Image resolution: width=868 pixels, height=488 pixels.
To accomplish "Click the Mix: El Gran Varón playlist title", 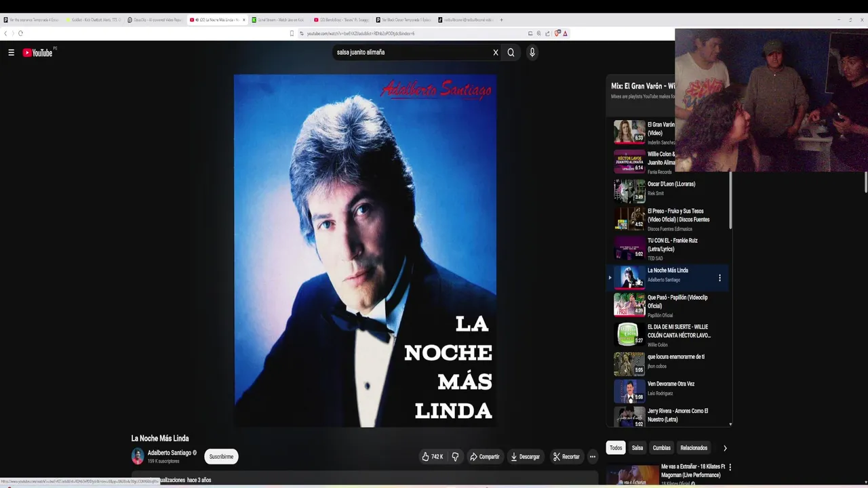I will tap(643, 86).
